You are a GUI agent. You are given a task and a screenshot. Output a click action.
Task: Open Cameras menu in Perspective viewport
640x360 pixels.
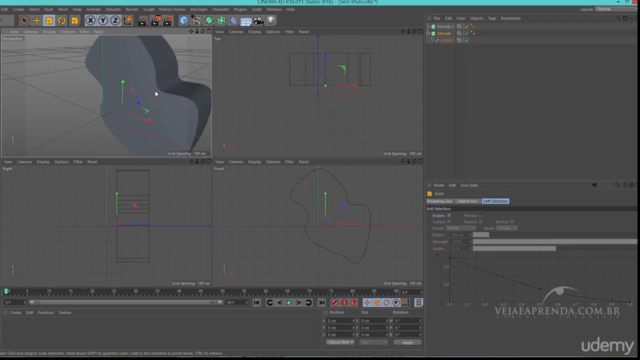tap(31, 32)
